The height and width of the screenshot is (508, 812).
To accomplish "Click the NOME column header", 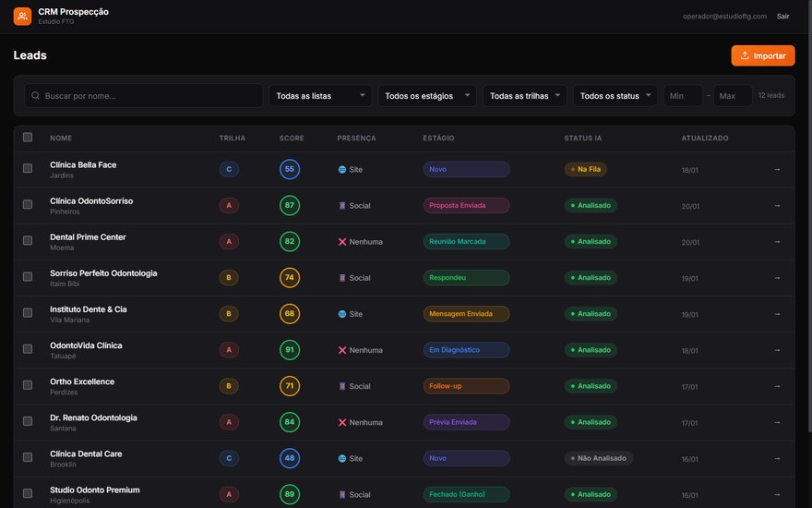I will pyautogui.click(x=61, y=139).
